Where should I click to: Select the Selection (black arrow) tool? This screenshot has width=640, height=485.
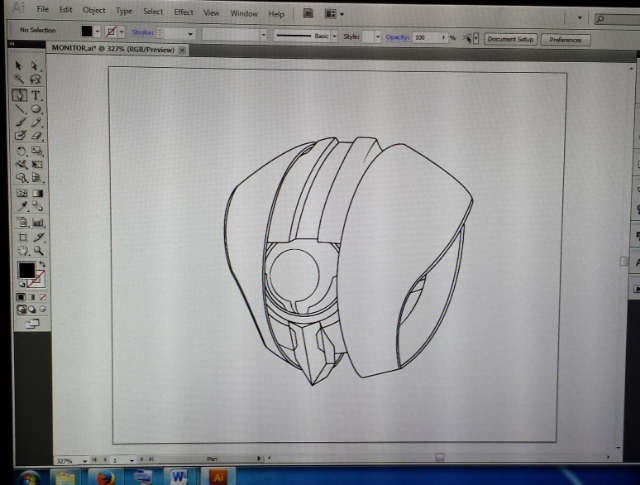click(x=18, y=65)
